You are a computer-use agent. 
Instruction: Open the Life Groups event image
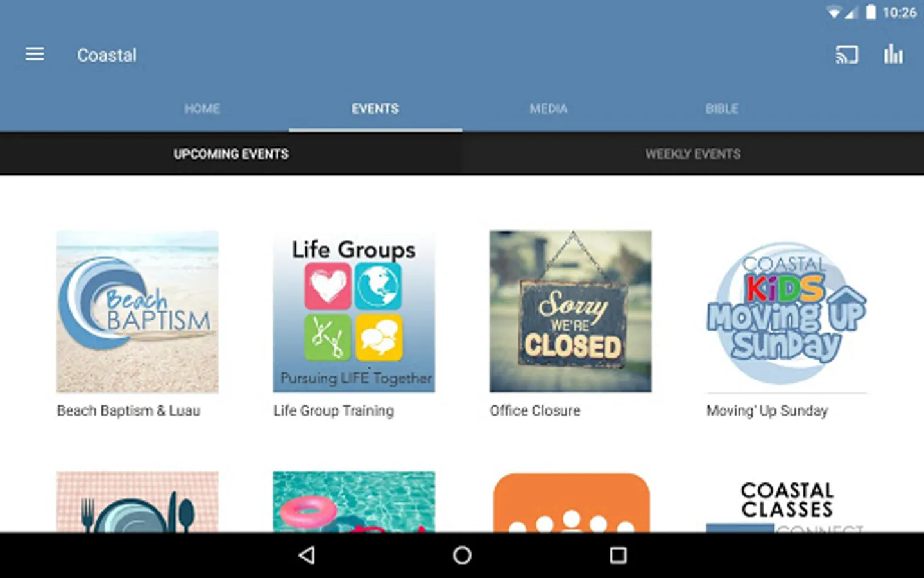(354, 311)
